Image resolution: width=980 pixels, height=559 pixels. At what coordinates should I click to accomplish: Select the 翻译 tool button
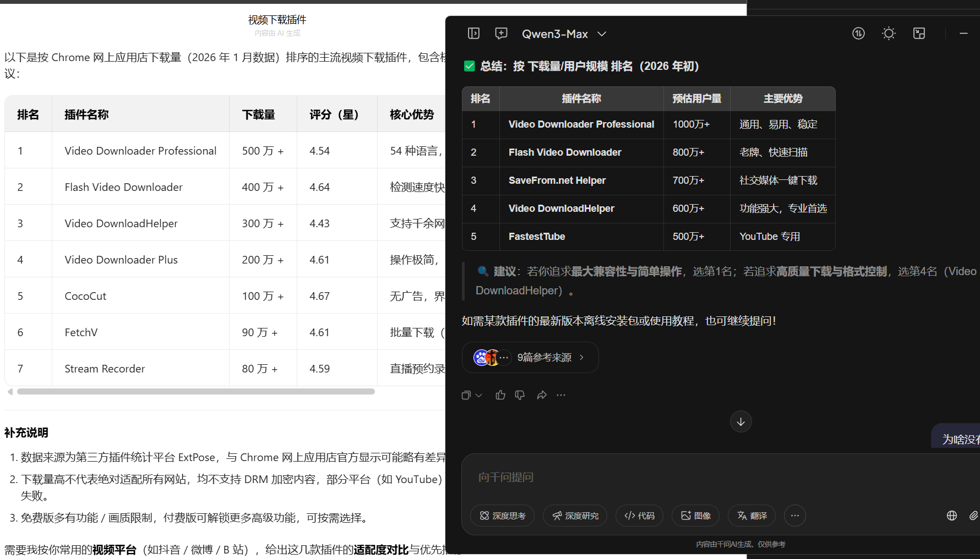tap(752, 516)
